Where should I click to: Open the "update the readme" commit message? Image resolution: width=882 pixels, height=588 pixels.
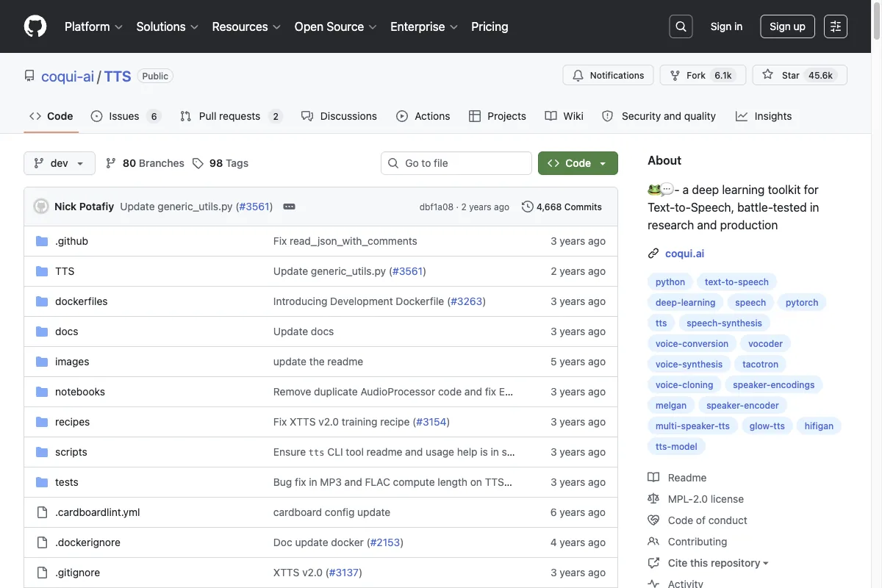(x=318, y=362)
